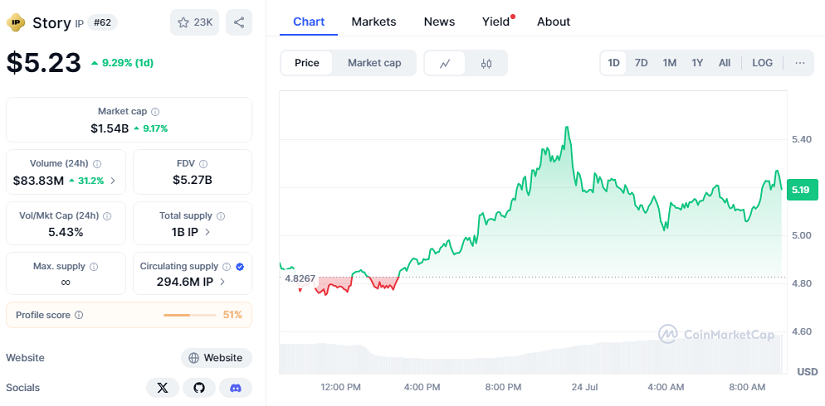Click the #62 rank badge

tap(102, 23)
